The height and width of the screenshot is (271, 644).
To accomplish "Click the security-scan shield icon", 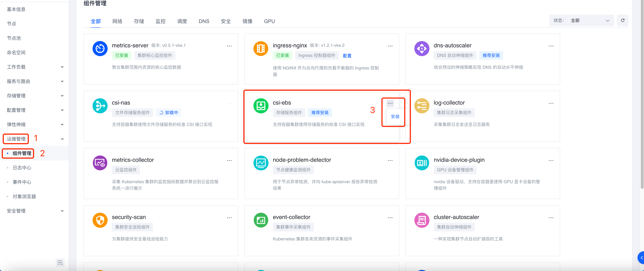I will click(x=100, y=220).
